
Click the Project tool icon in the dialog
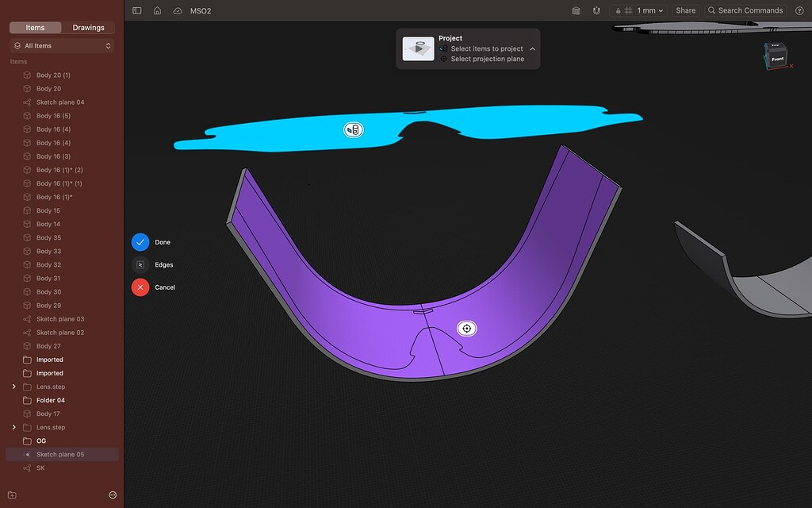coord(418,48)
